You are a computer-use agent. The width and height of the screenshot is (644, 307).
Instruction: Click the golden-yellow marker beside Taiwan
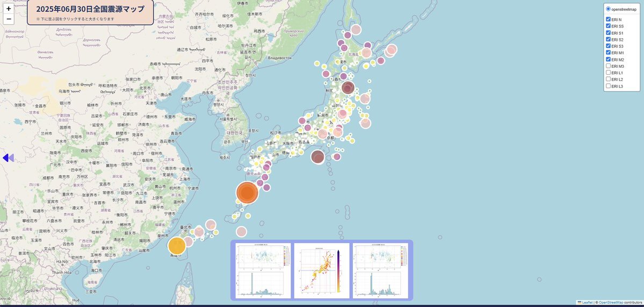[x=177, y=246]
